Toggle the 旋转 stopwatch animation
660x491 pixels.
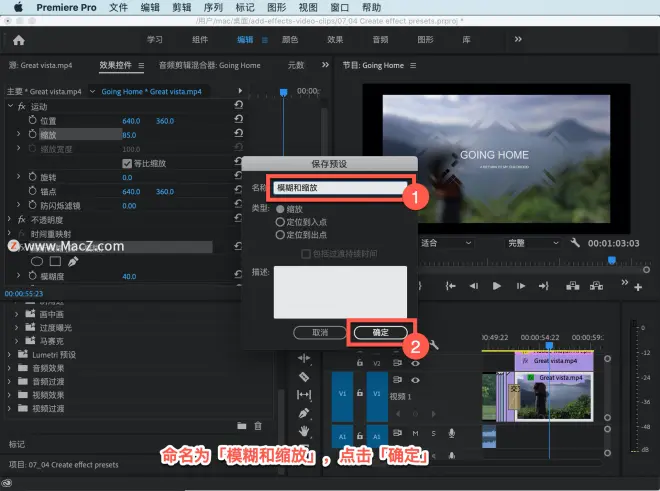[32, 177]
